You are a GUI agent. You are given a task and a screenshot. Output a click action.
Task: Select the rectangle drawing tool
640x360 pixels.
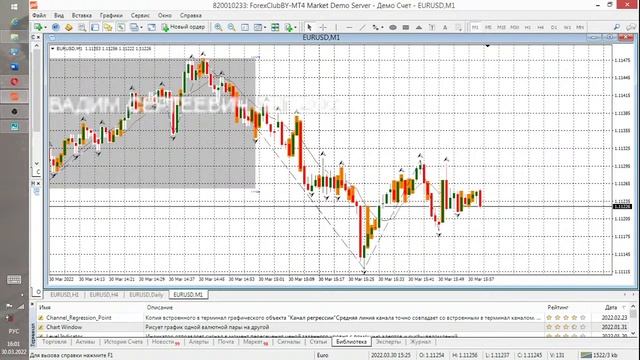click(x=406, y=27)
